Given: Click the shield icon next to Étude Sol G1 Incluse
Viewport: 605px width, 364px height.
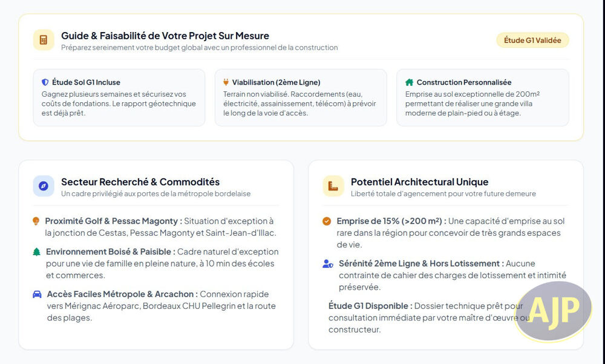Looking at the screenshot, I should tap(45, 82).
